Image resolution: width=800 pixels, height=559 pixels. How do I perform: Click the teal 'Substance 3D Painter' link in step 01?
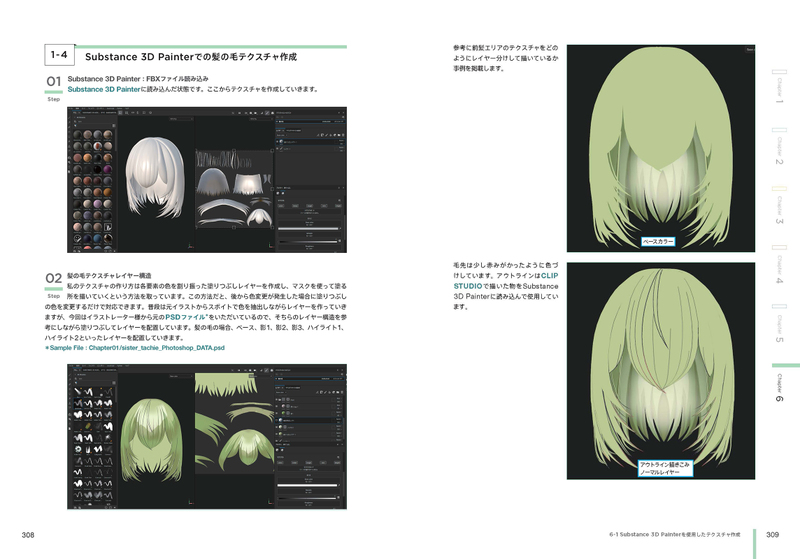click(x=104, y=89)
